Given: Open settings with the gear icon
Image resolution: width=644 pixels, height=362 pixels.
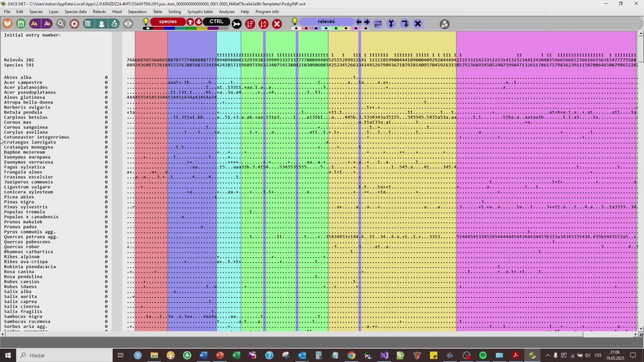Looking at the screenshot, I should pyautogui.click(x=74, y=24).
